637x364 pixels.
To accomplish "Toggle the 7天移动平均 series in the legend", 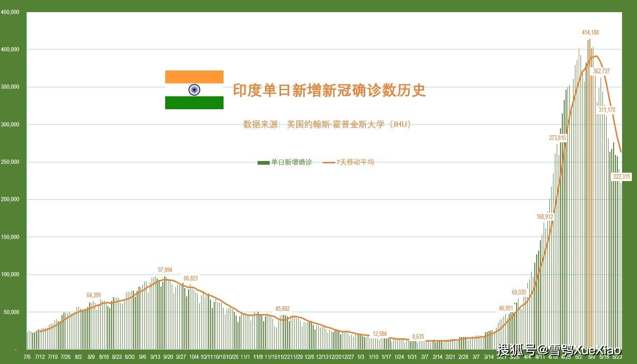I will point(357,162).
